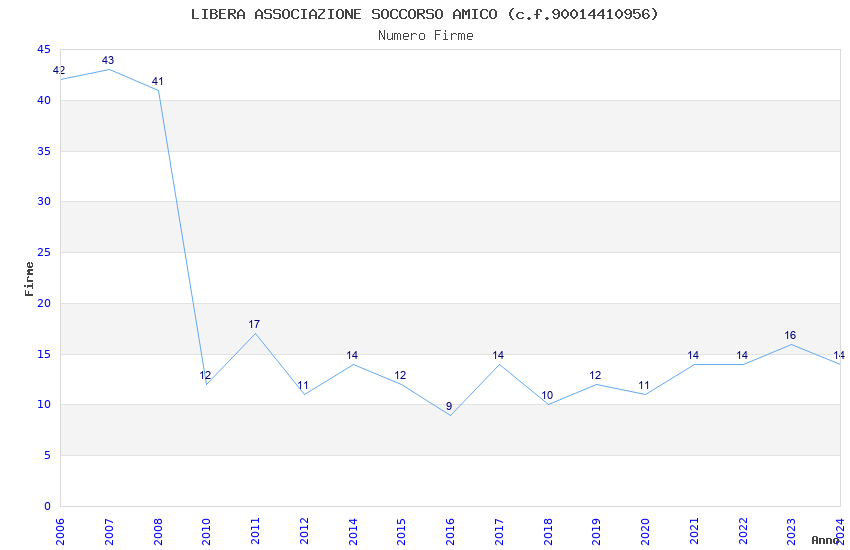Click the data label 11 for 2020
This screenshot has height=550, width=850.
[x=644, y=385]
